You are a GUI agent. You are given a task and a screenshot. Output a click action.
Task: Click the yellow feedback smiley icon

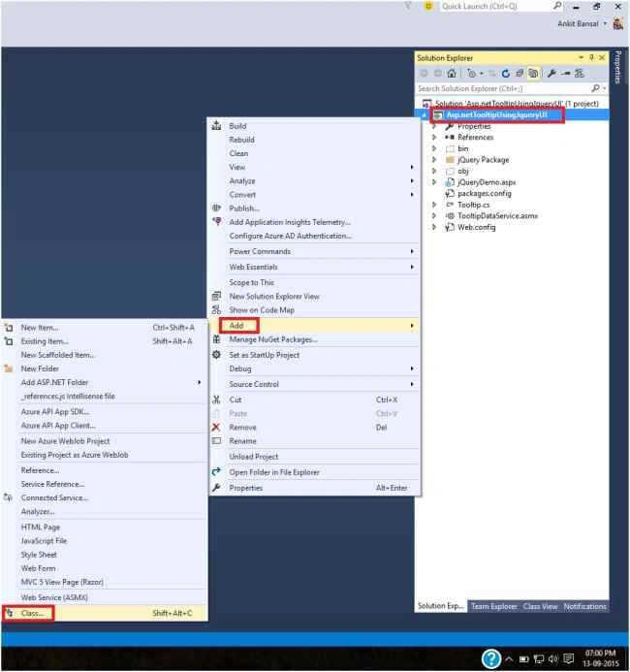click(x=428, y=6)
